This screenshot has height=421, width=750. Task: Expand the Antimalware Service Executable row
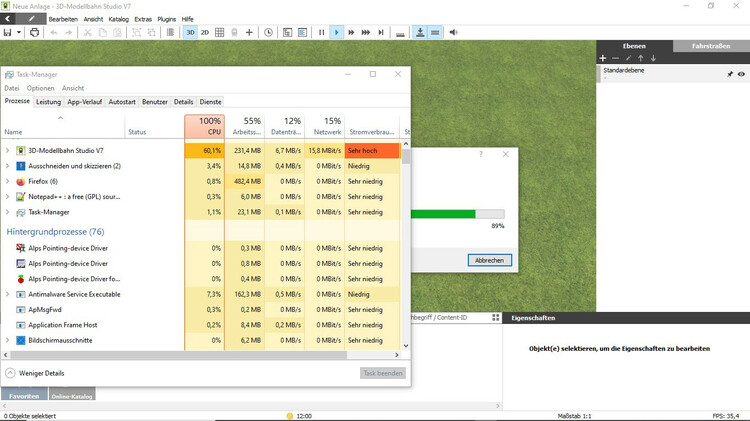coord(7,294)
